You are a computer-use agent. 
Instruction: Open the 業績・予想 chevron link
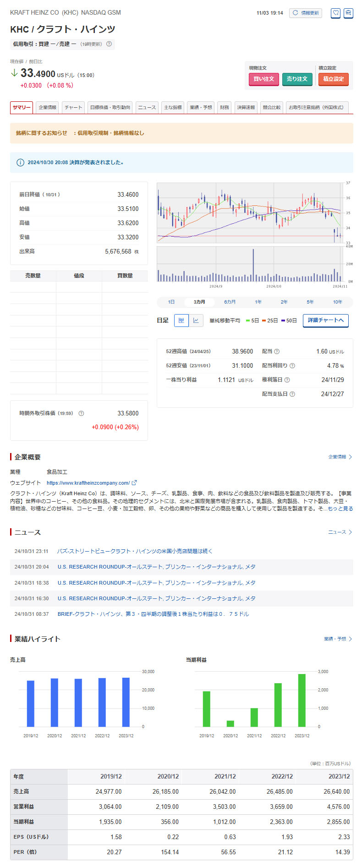(338, 639)
